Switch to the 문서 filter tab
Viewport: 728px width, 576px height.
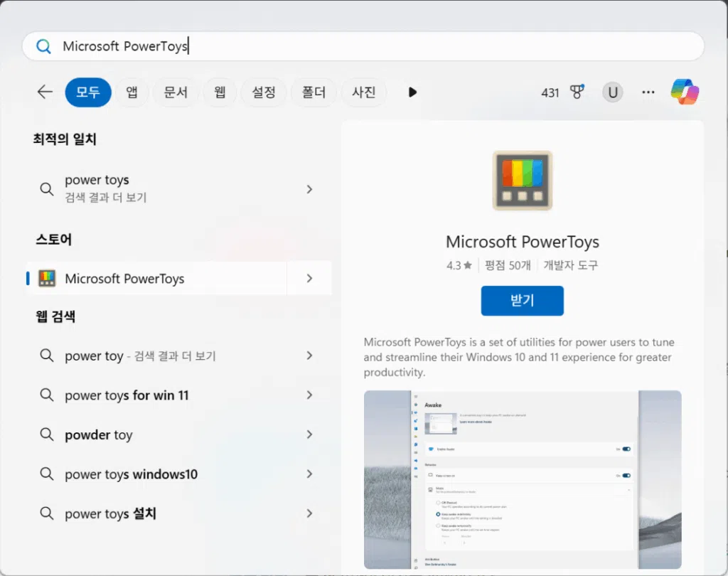pyautogui.click(x=175, y=92)
